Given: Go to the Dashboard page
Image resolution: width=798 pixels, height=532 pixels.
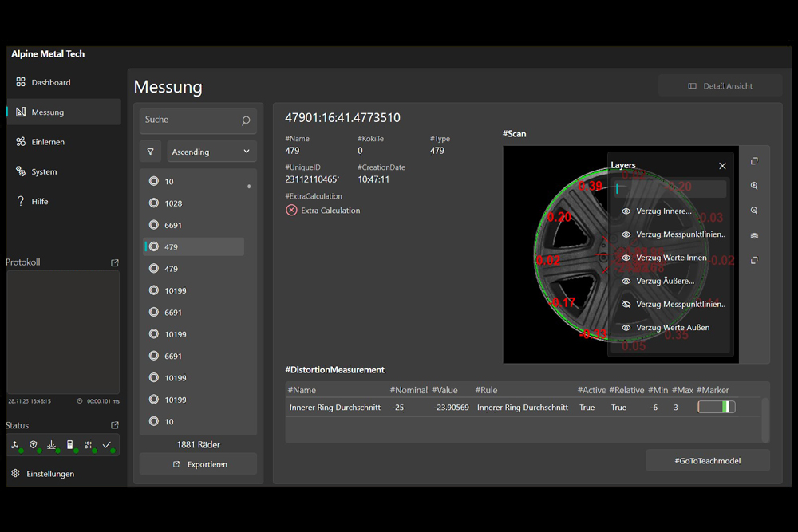Looking at the screenshot, I should 51,82.
